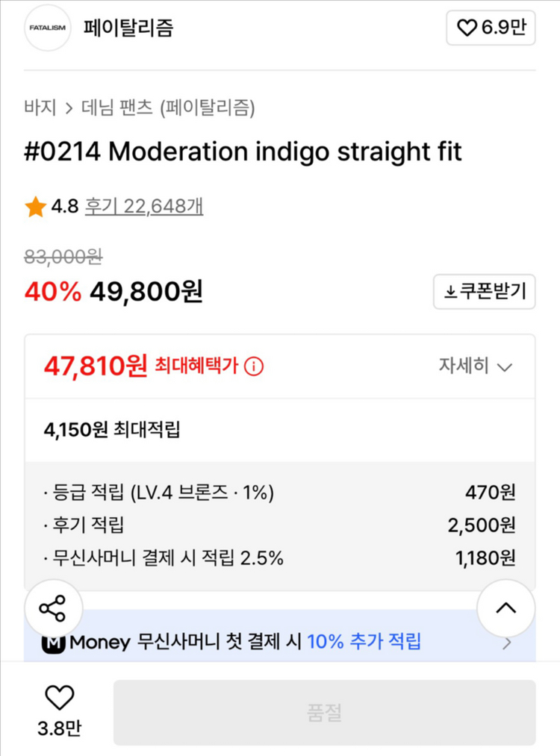This screenshot has height=756, width=560.
Task: Tap the grayed 품절 sold-out button
Action: tap(324, 711)
